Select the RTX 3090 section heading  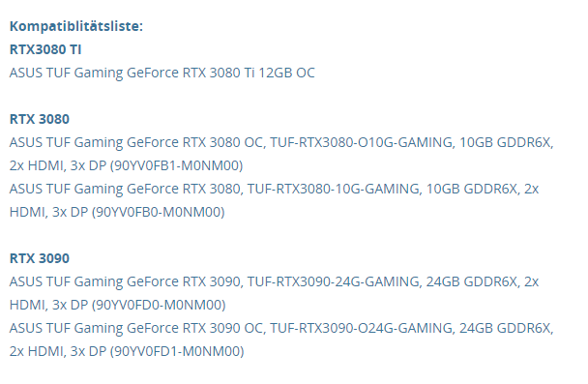(40, 258)
